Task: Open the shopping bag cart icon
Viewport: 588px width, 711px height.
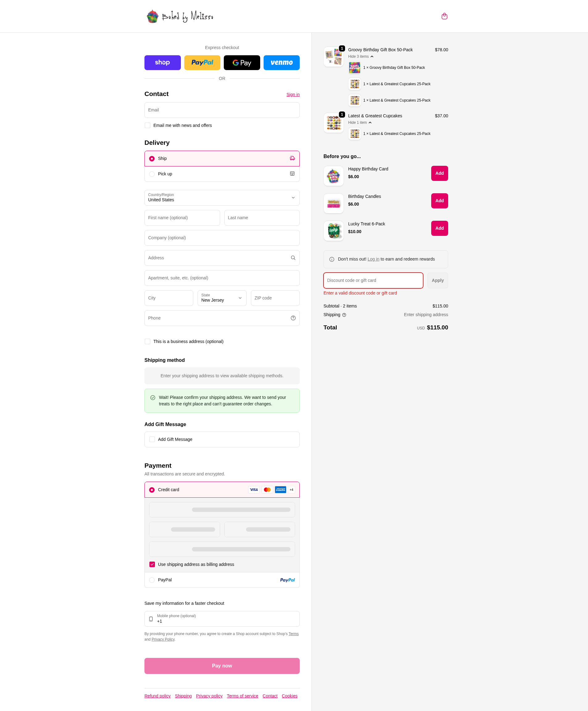Action: click(444, 16)
